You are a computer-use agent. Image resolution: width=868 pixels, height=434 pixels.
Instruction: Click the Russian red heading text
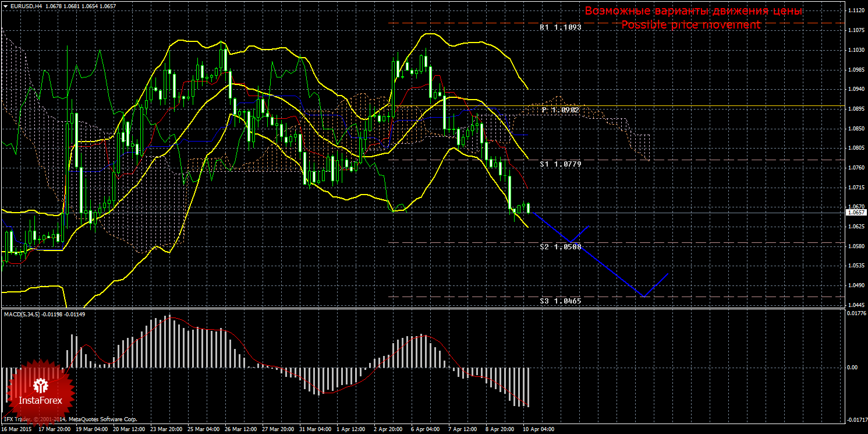pos(693,11)
